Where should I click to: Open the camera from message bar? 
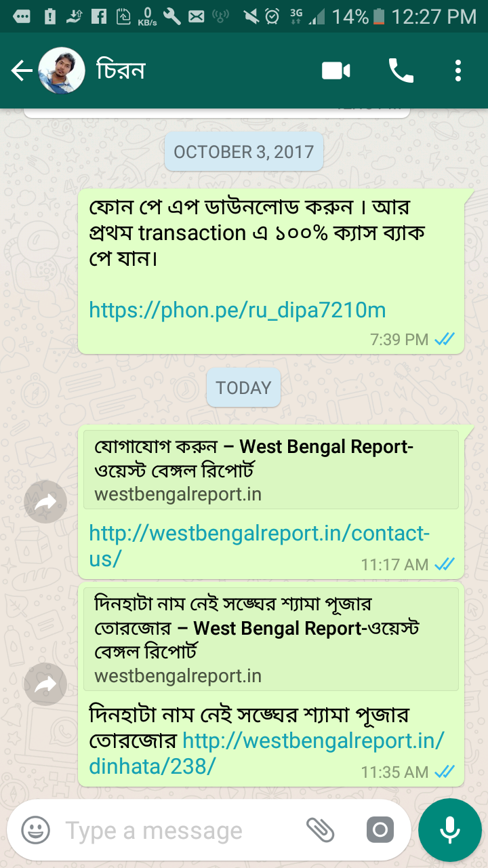pos(380,829)
